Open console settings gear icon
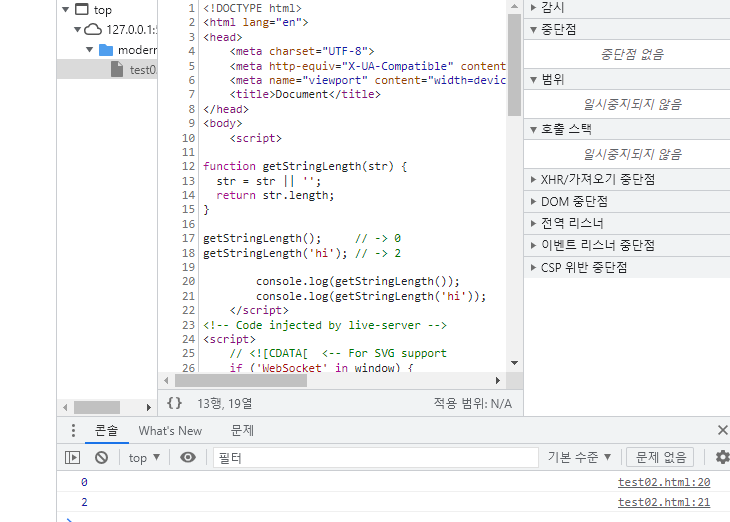 pyautogui.click(x=723, y=457)
